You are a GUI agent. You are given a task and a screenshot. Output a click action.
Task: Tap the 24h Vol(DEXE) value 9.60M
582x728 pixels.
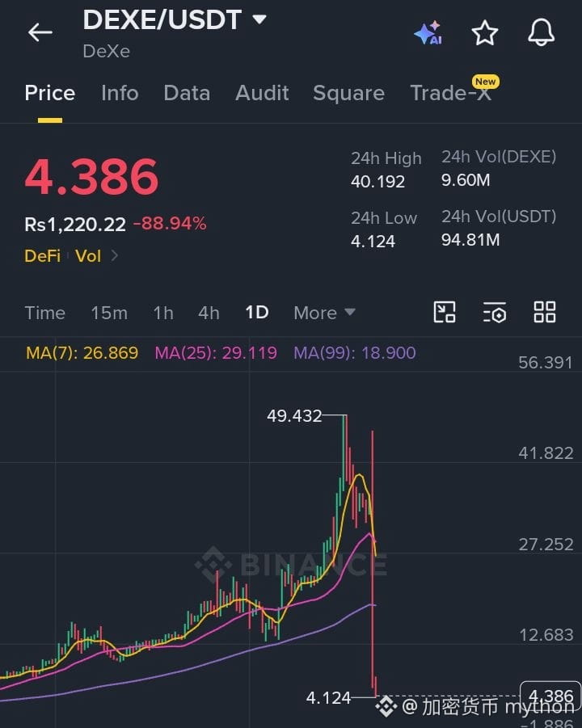click(466, 180)
